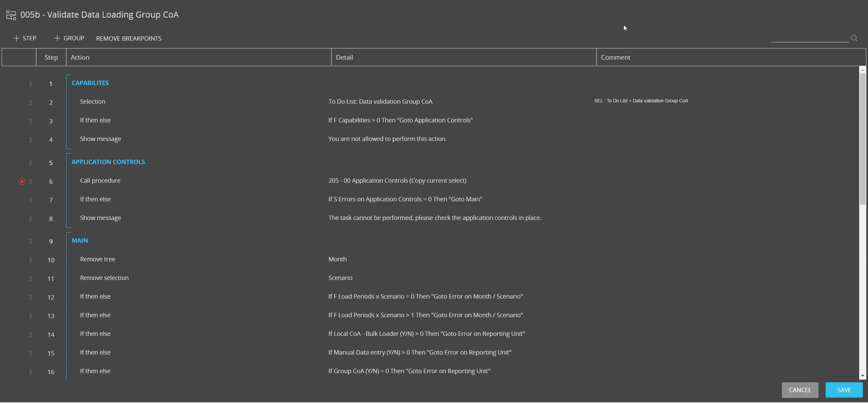This screenshot has height=403, width=868.
Task: Toggle the red breakpoint on step 6
Action: [x=22, y=181]
